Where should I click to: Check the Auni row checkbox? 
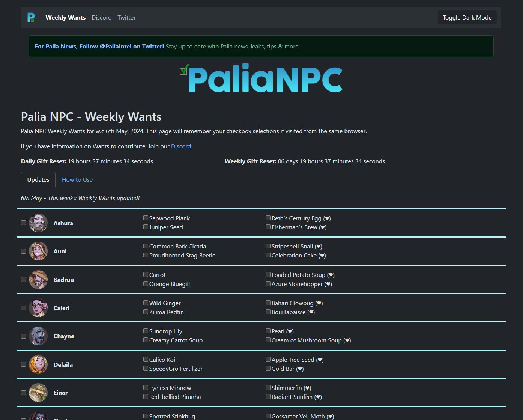pyautogui.click(x=23, y=251)
